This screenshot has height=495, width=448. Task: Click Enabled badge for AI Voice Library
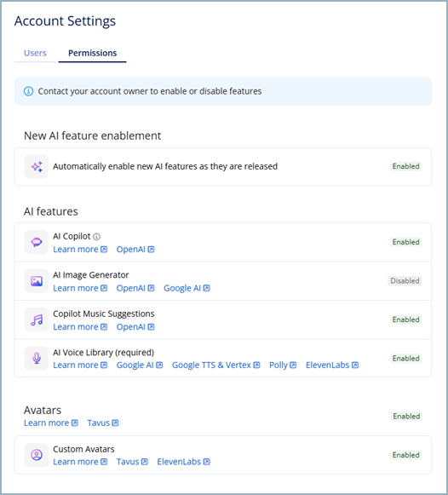point(405,359)
